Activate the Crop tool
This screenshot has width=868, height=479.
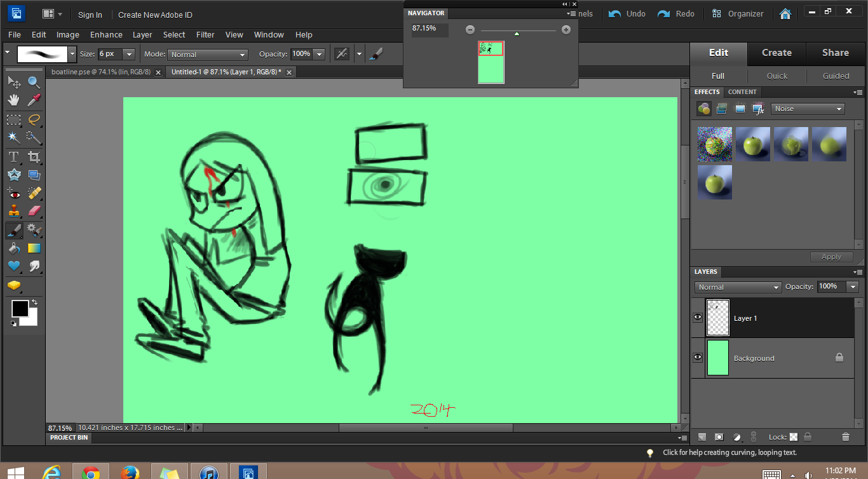(x=34, y=157)
